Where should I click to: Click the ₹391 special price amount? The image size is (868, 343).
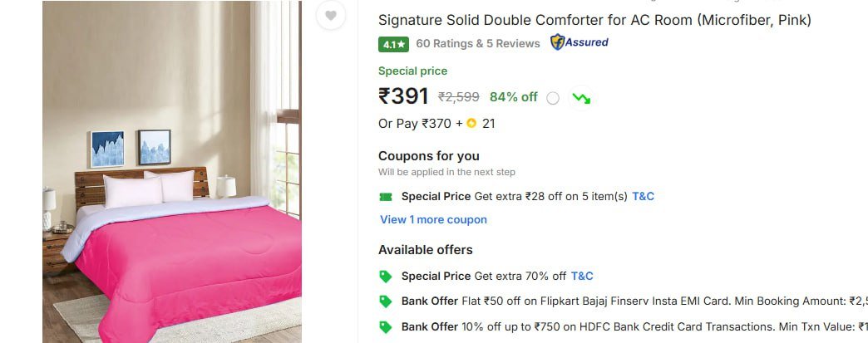tap(403, 96)
